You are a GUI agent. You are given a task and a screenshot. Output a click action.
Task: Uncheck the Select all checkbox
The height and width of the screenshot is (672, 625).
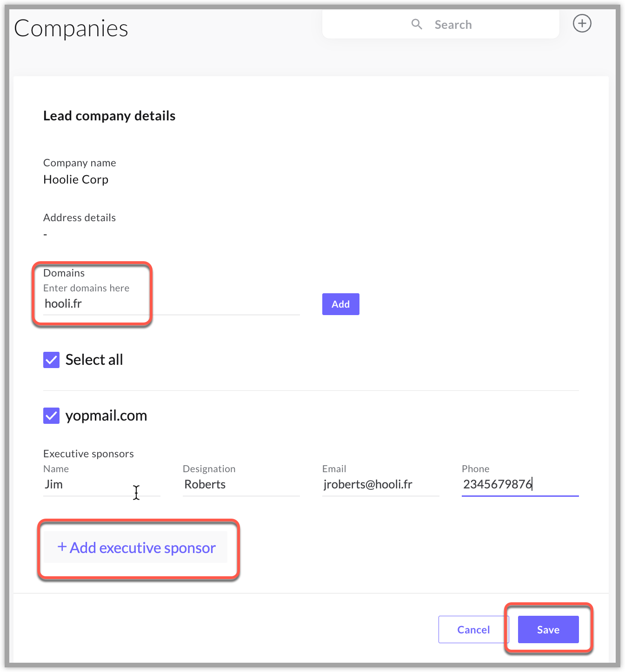(x=51, y=360)
